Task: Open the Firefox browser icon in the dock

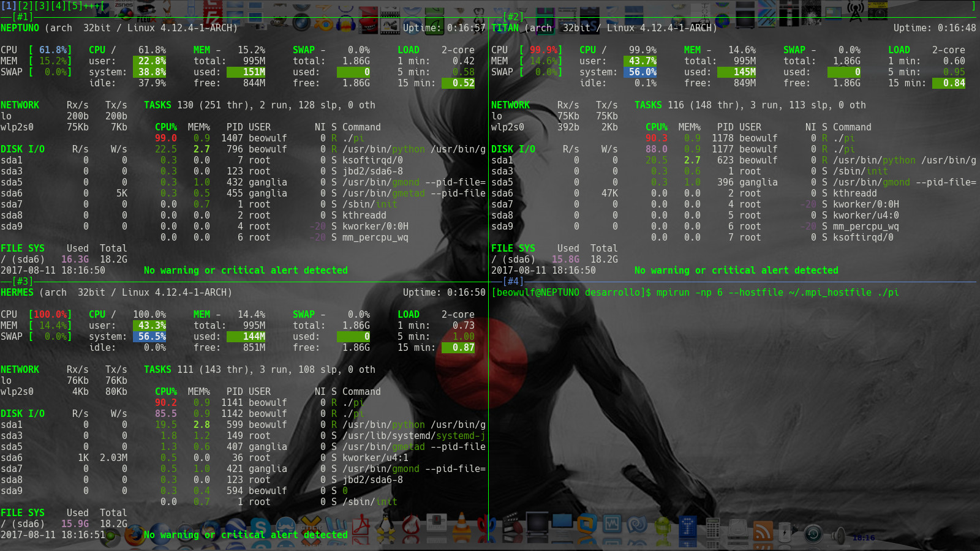Action: (134, 534)
